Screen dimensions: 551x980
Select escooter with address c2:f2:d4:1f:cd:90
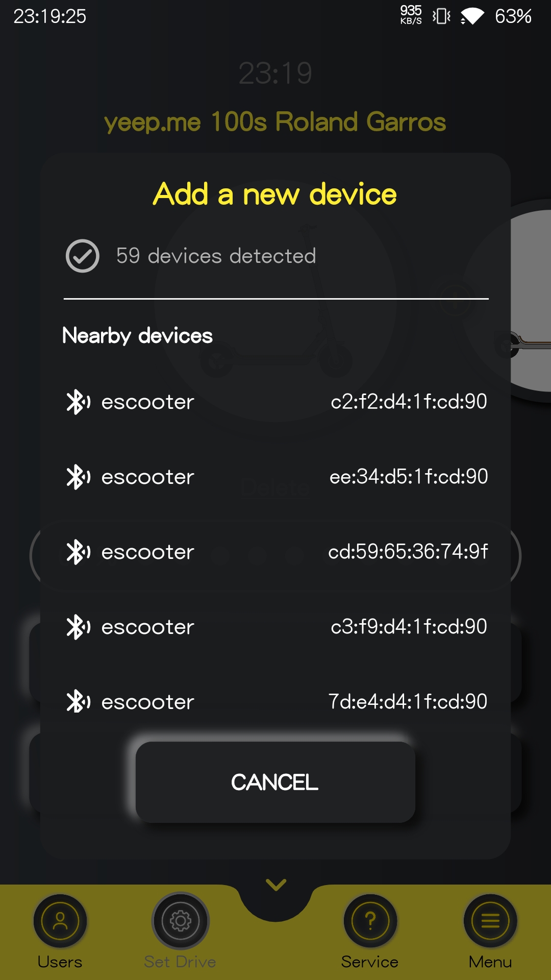[275, 402]
